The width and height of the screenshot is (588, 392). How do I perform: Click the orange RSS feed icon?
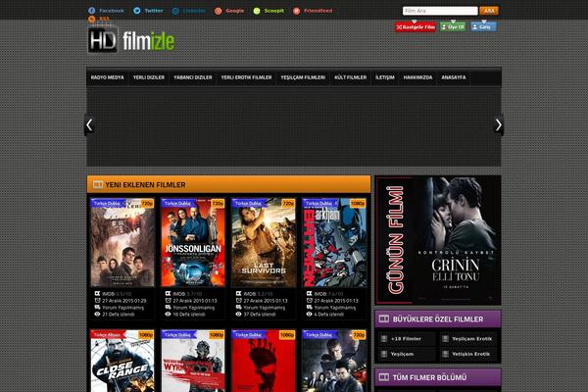click(91, 19)
